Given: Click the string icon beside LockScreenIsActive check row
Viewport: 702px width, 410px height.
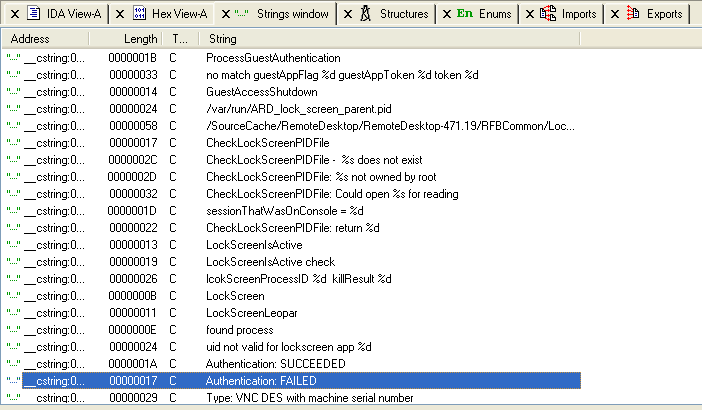Looking at the screenshot, I should (x=13, y=262).
